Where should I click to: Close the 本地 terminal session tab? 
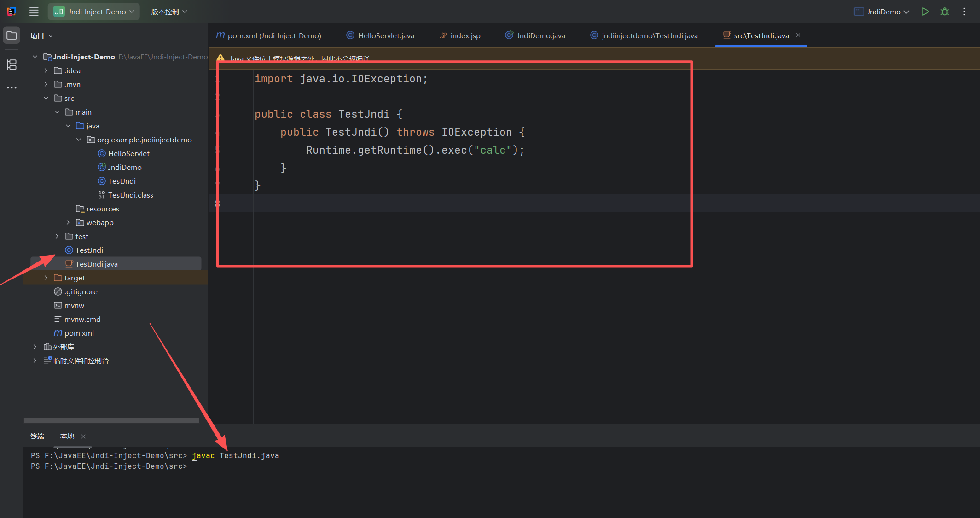click(x=83, y=437)
